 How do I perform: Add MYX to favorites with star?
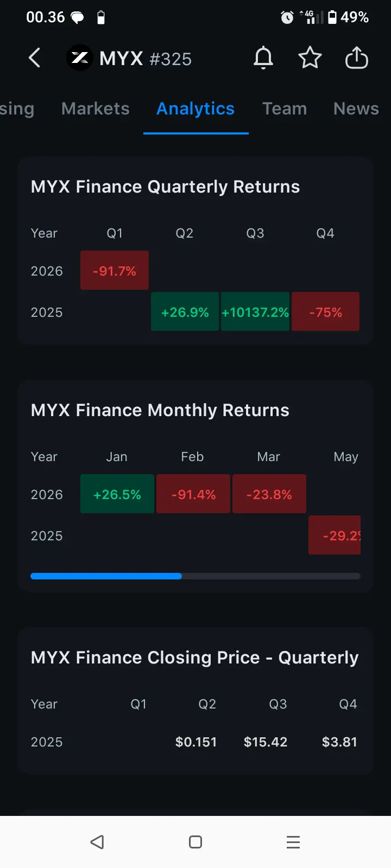pyautogui.click(x=310, y=58)
